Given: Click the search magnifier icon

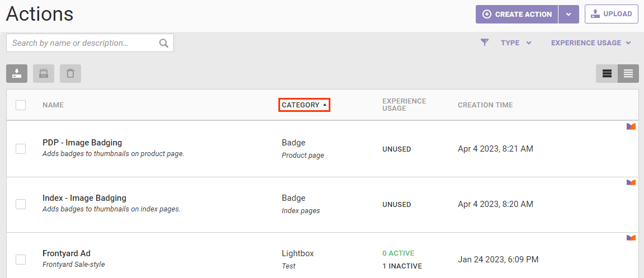Looking at the screenshot, I should [163, 43].
